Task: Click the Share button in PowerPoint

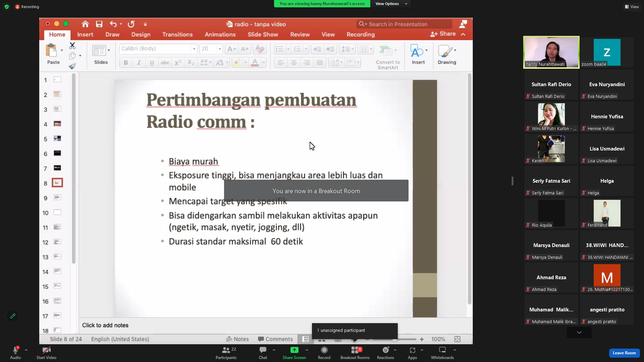Action: [x=443, y=34]
